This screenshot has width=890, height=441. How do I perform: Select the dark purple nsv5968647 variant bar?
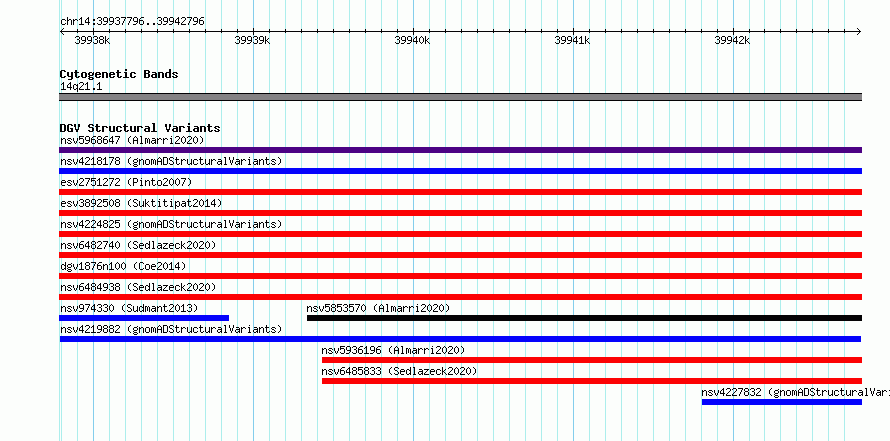460,150
